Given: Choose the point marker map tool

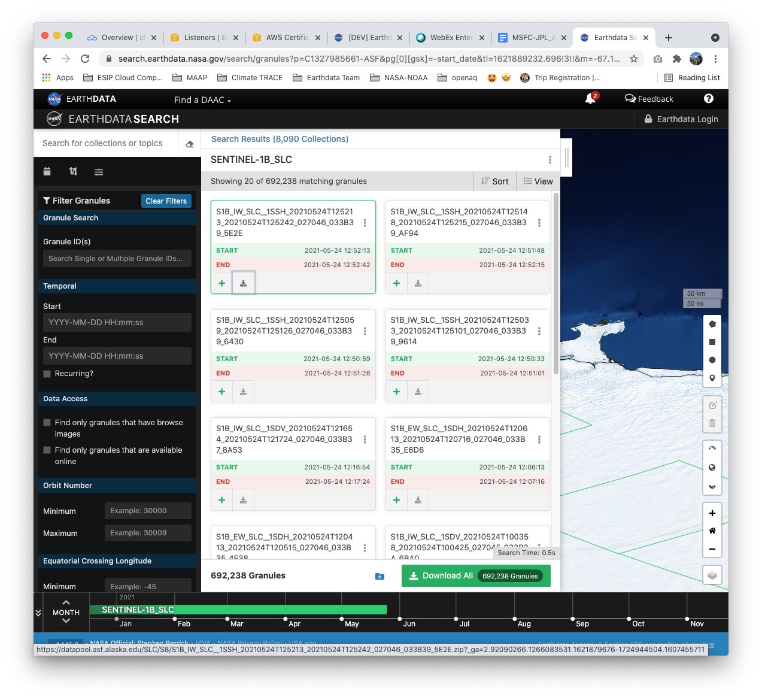Looking at the screenshot, I should 712,378.
